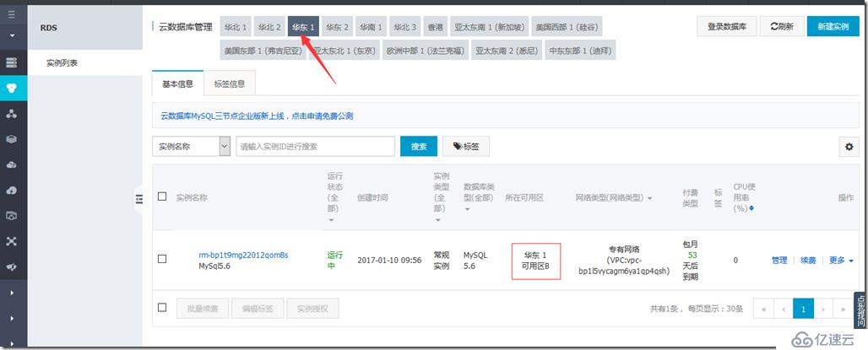Collapse the sidebar section below the hamburger
Image resolution: width=868 pixels, height=350 pixels.
[x=11, y=37]
